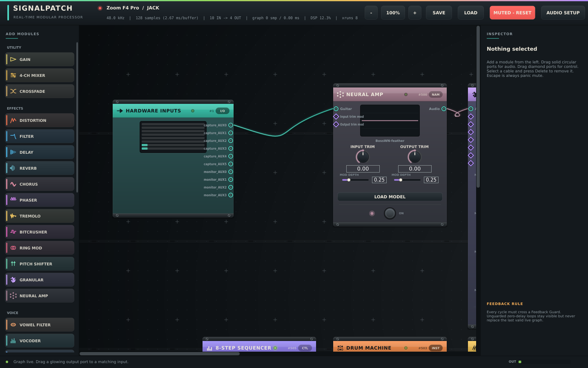Click the green status LED on Hardware Inputs header

pos(193,111)
